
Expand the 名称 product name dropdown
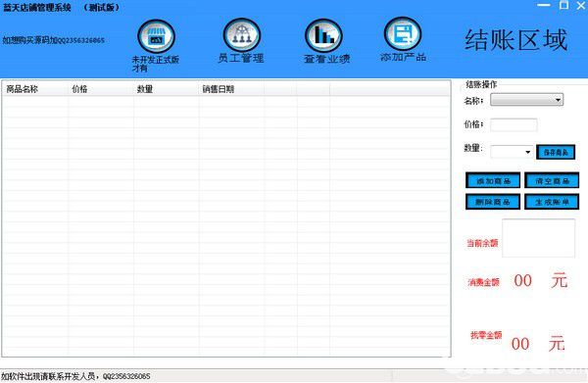526,100
